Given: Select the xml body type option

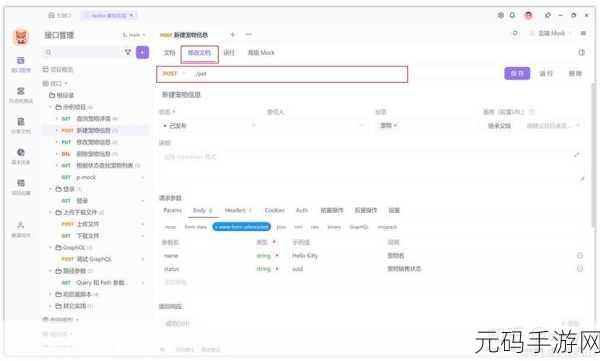Looking at the screenshot, I should (x=298, y=227).
